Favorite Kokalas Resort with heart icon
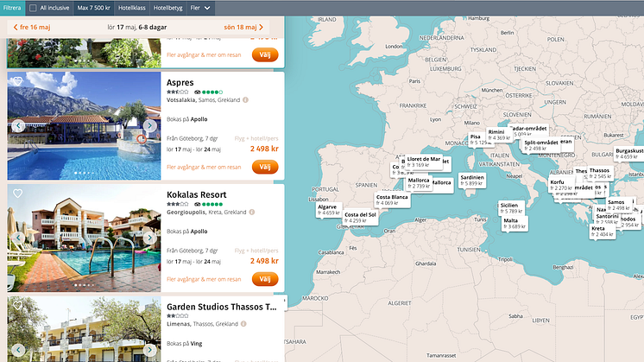The width and height of the screenshot is (644, 362). (17, 194)
